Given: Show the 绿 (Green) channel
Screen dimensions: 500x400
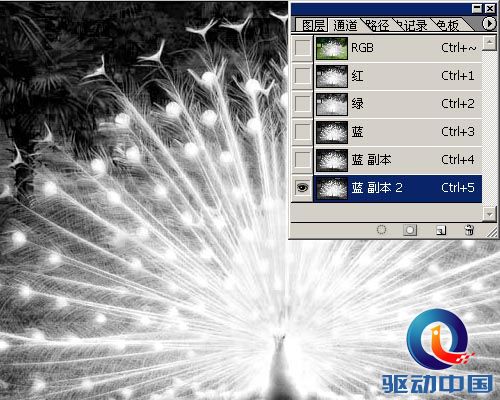Looking at the screenshot, I should 303,104.
